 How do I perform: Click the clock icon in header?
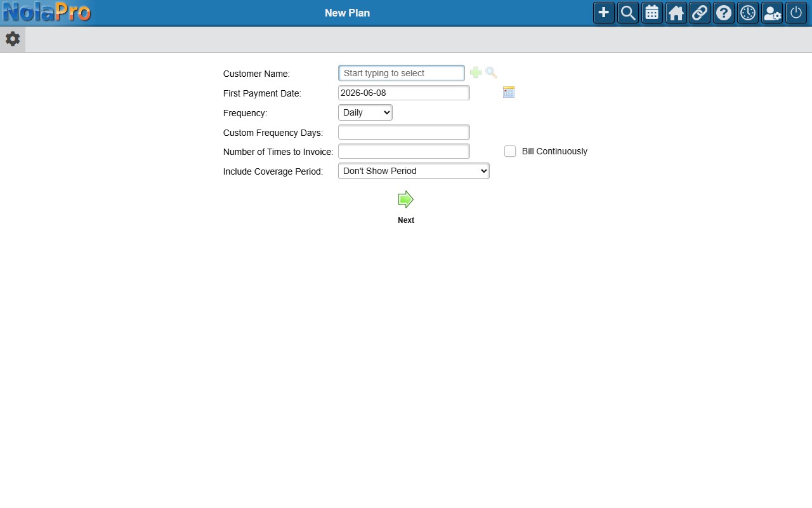tap(748, 13)
